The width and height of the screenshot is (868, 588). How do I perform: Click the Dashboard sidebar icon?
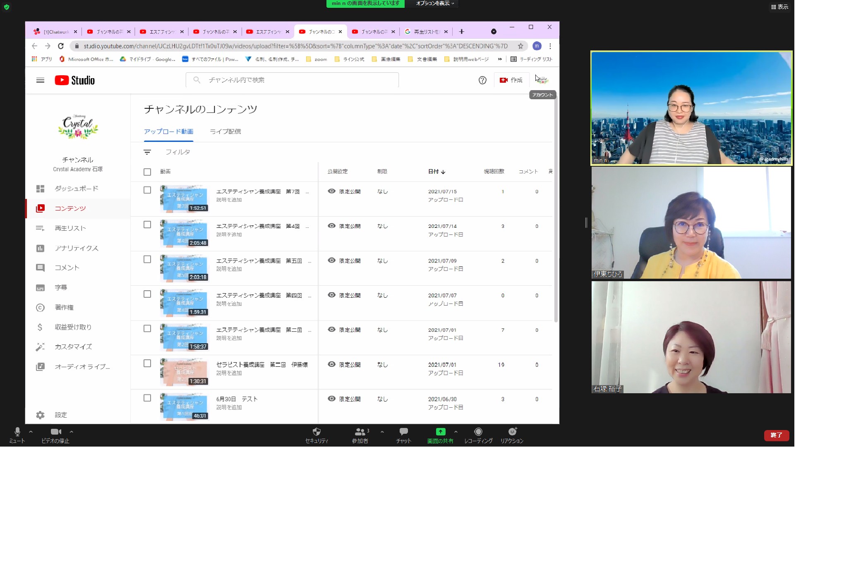click(40, 189)
